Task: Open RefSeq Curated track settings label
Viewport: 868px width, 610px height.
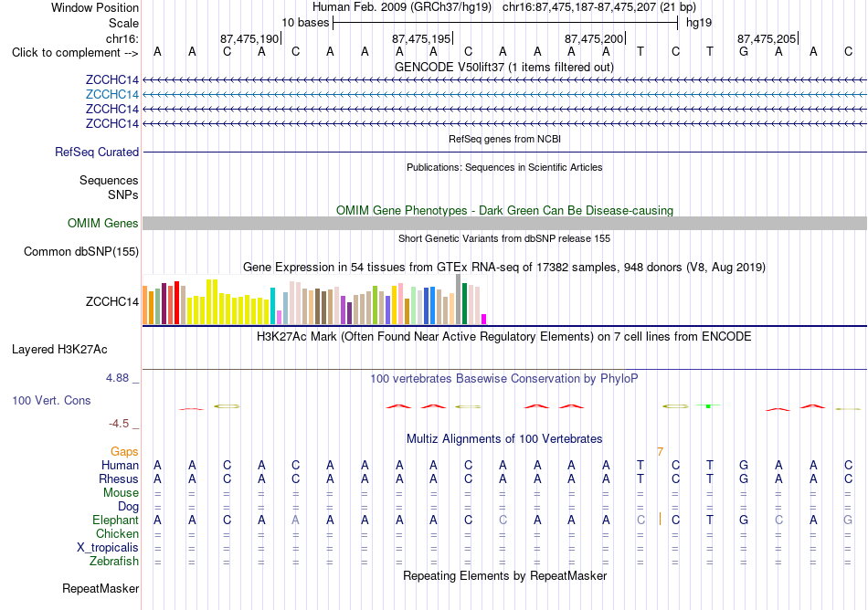Action: [x=96, y=152]
